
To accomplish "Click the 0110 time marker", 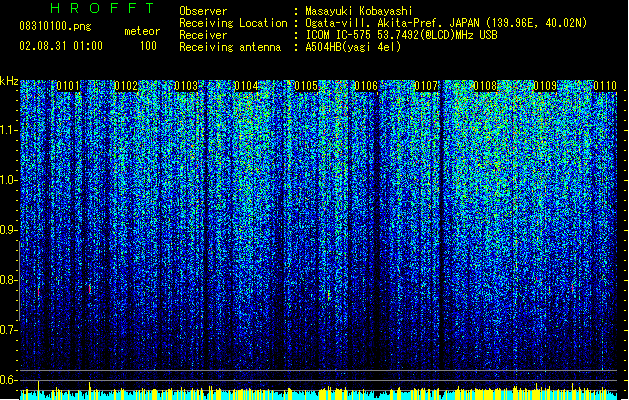I will click(x=605, y=86).
